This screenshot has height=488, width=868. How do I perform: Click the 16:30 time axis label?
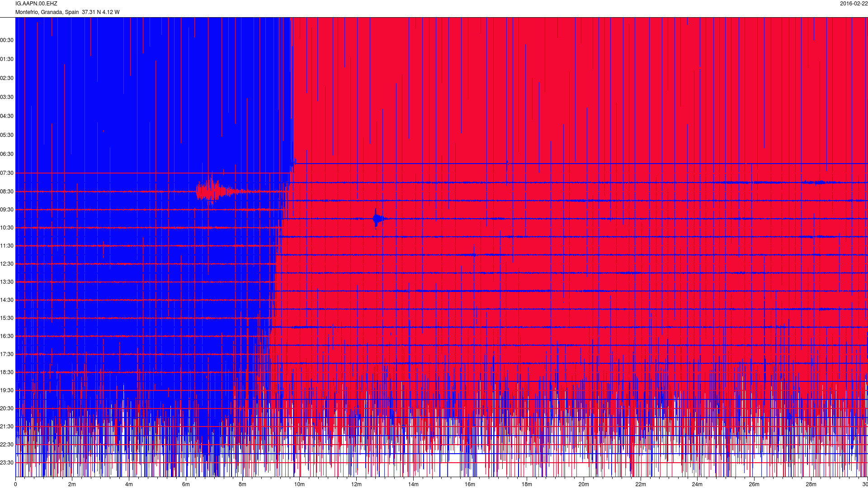pyautogui.click(x=7, y=336)
